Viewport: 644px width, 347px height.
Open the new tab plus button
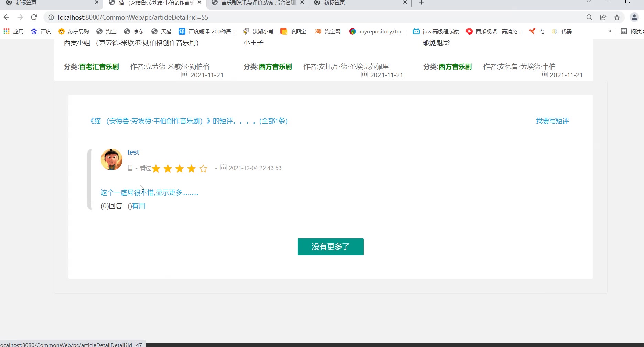click(421, 3)
